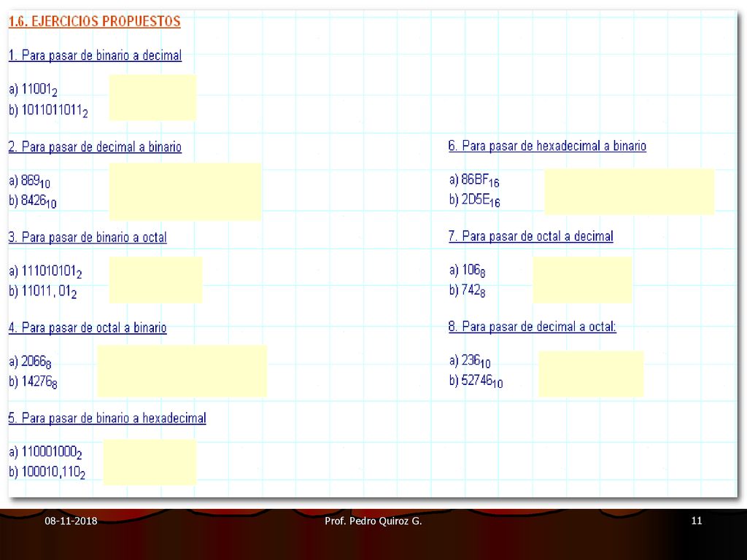Select heading '3. Para pasar de binario a octal'
Screen dimensions: 747x560
[88, 237]
